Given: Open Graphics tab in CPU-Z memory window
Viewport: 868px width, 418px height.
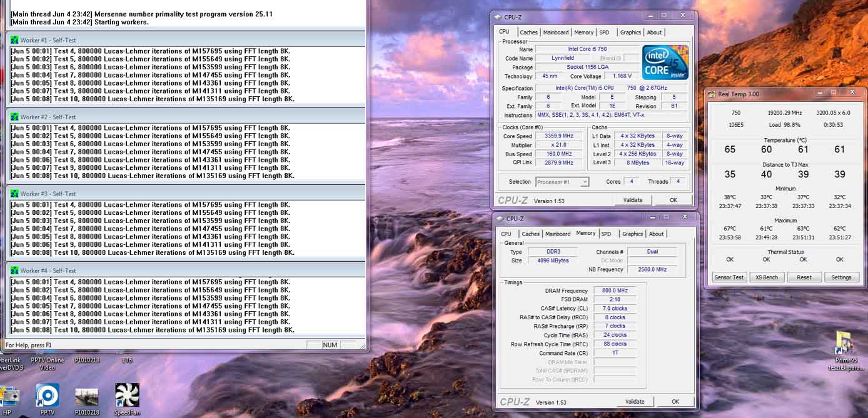Looking at the screenshot, I should tap(632, 234).
